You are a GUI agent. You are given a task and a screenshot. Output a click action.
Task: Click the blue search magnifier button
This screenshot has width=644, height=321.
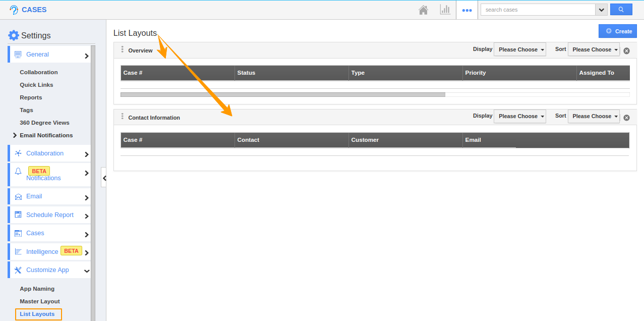click(621, 10)
